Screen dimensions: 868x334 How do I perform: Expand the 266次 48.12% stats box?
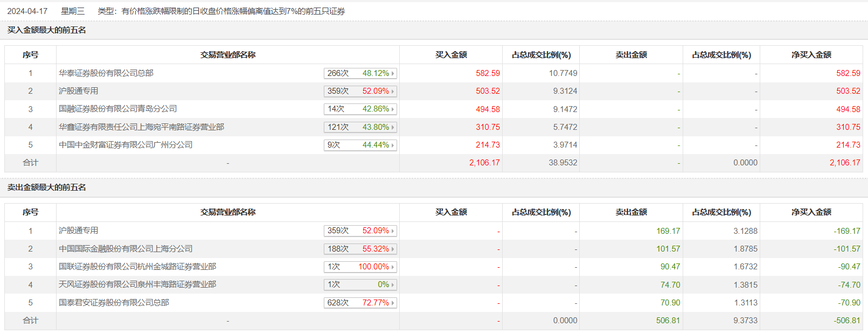(x=360, y=73)
